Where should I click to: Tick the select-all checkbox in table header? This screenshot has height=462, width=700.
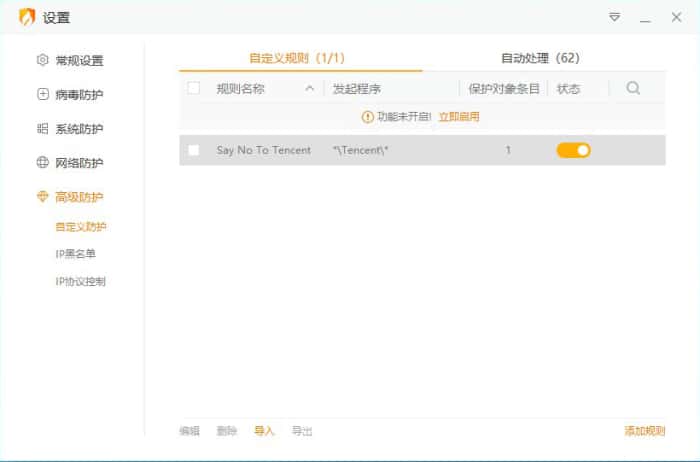194,88
